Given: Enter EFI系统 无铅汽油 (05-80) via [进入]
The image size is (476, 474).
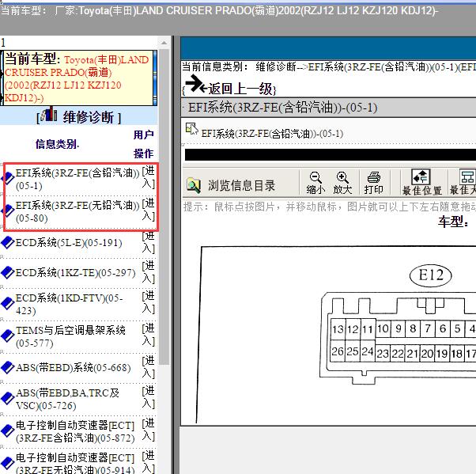Looking at the screenshot, I should pos(149,210).
